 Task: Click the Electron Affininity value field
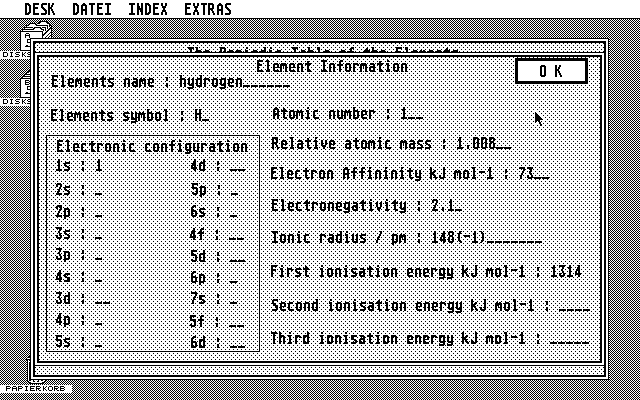pyautogui.click(x=532, y=174)
